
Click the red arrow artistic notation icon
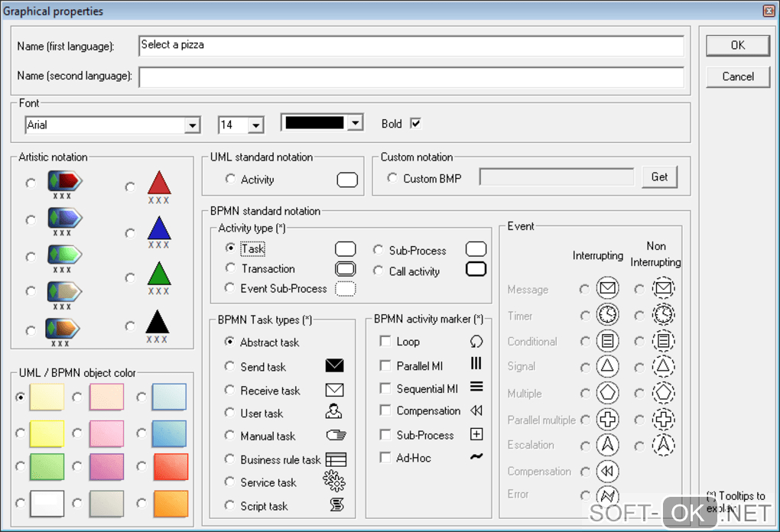[x=65, y=181]
